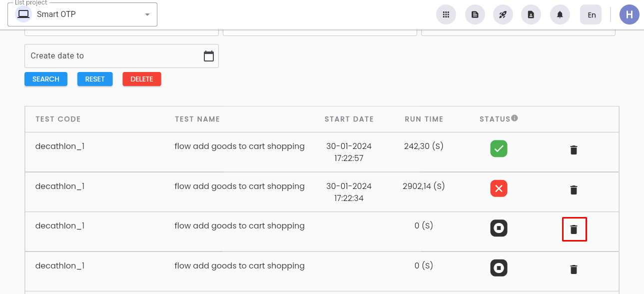Click the rocket icon in the header

[503, 14]
